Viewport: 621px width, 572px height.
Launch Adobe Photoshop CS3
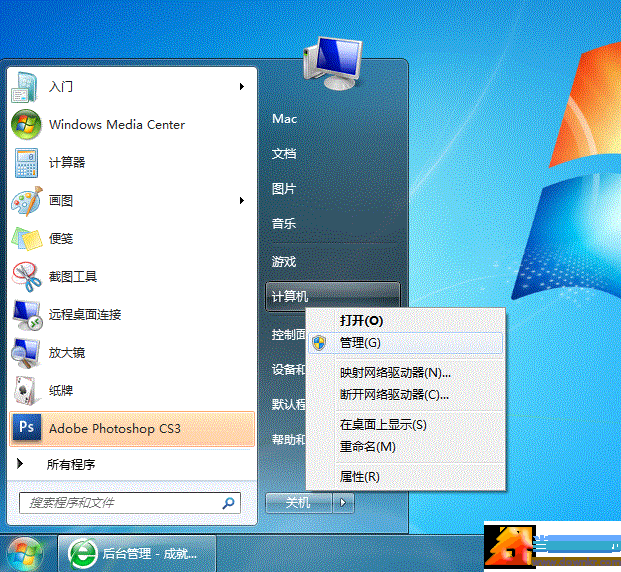pyautogui.click(x=114, y=429)
